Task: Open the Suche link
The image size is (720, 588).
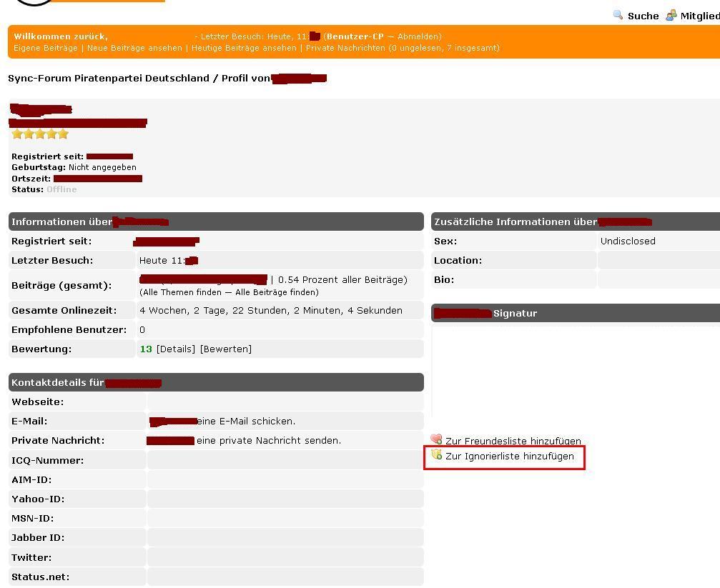Action: [x=643, y=16]
